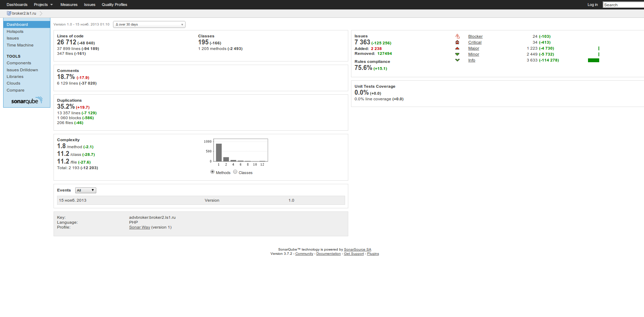Click the removed issues count 127494
The height and width of the screenshot is (317, 644).
click(385, 53)
